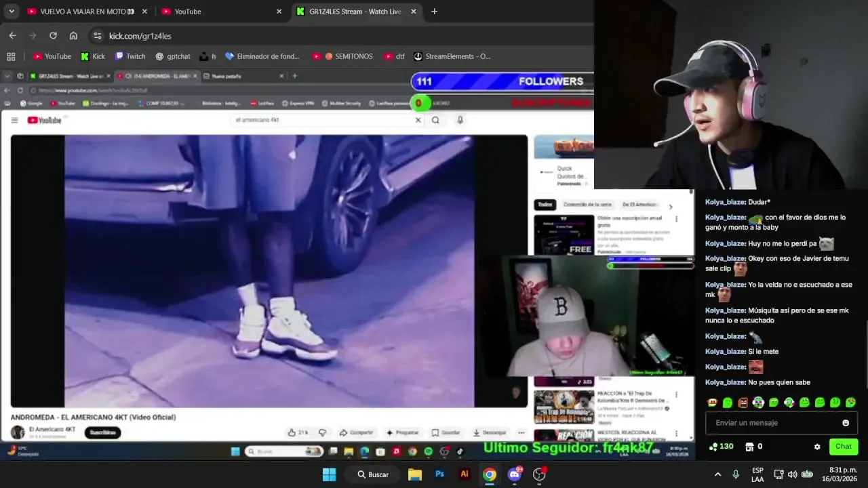Select the 'De El Americano' chip
Image resolution: width=868 pixels, height=488 pixels.
click(x=639, y=205)
